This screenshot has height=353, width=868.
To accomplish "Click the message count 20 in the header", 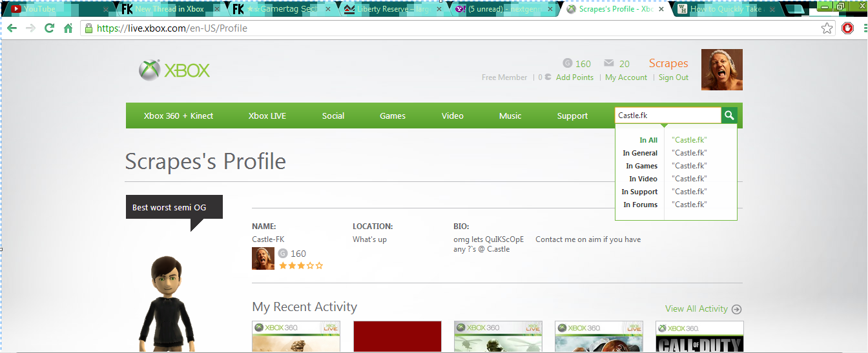I will tap(625, 64).
